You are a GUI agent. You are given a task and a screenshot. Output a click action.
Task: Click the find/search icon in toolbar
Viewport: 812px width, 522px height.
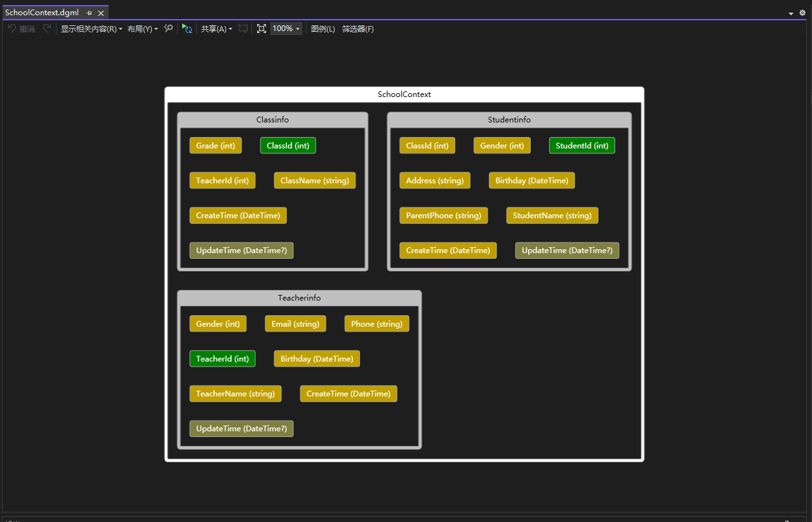tap(168, 29)
